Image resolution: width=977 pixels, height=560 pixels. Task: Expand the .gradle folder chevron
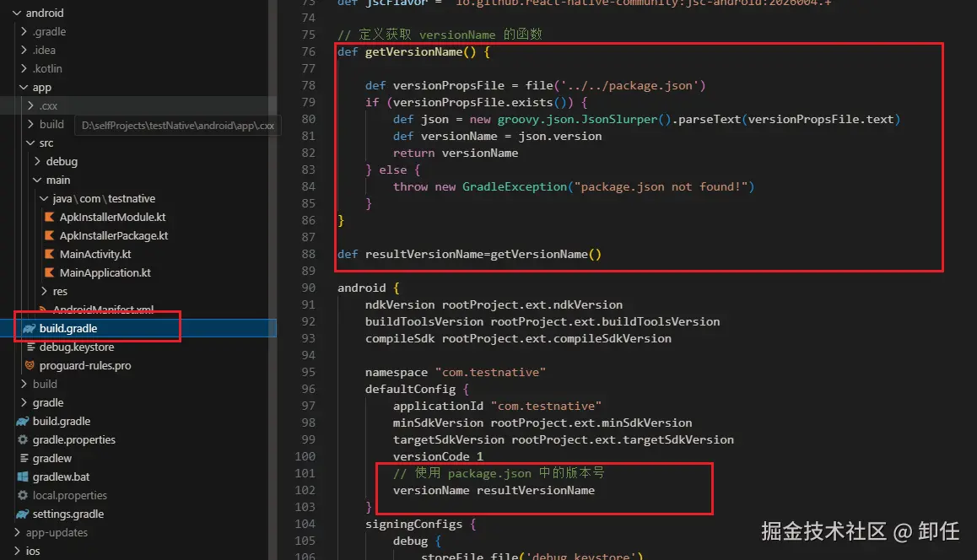click(24, 31)
